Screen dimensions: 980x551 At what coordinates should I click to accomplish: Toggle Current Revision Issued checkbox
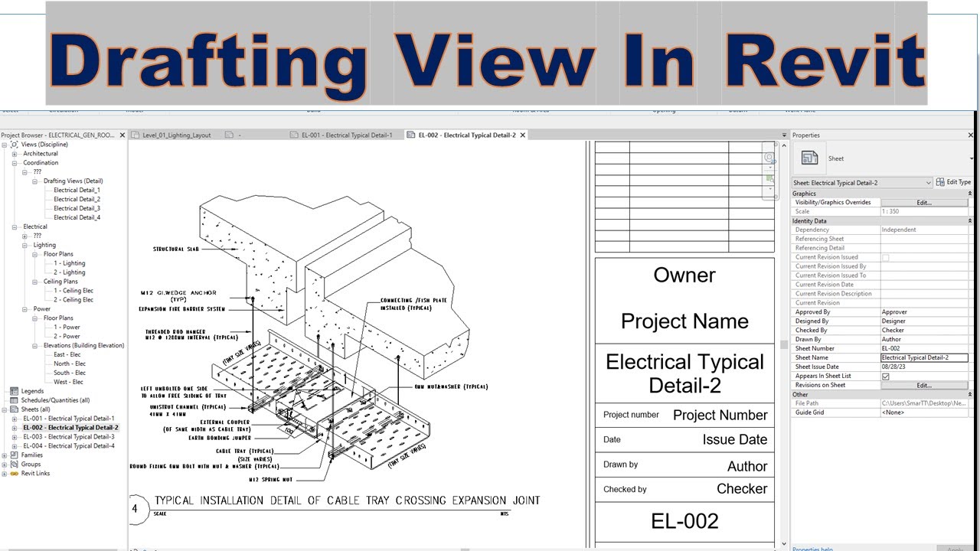[886, 258]
